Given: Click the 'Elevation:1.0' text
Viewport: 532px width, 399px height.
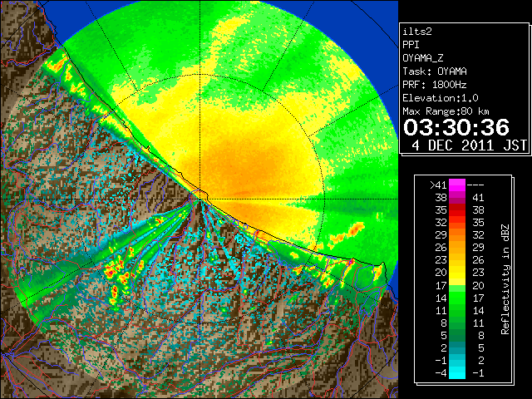Looking at the screenshot, I should pyautogui.click(x=441, y=98).
